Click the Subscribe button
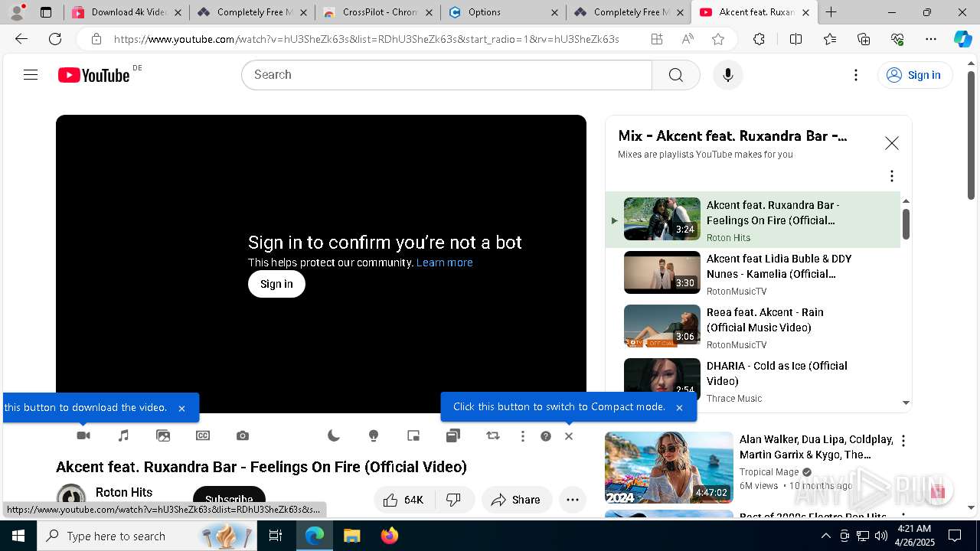Viewport: 980px width, 551px height. pyautogui.click(x=229, y=500)
